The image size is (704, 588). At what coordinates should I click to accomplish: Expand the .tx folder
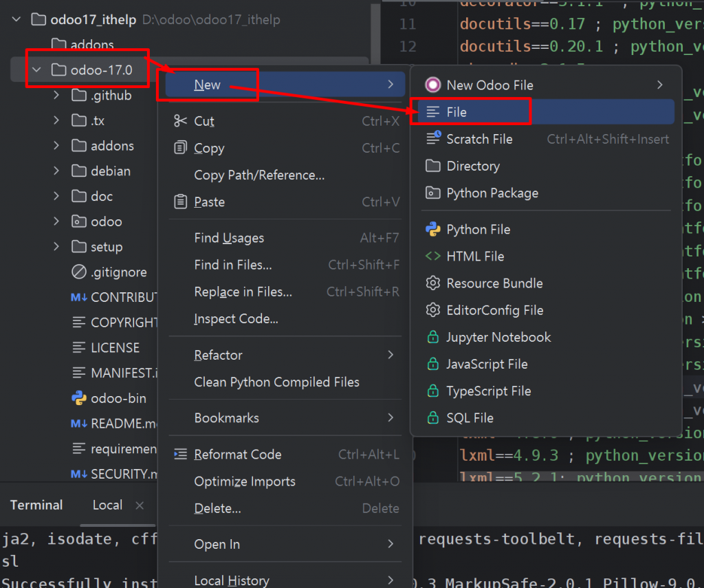click(56, 120)
